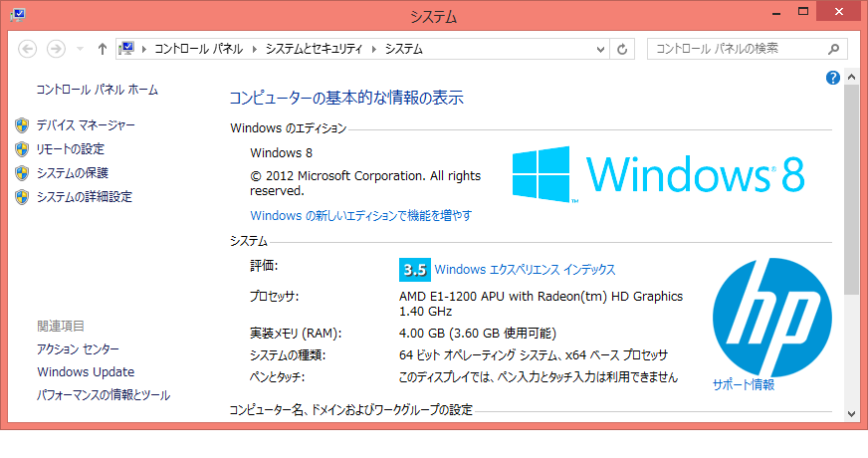Expand the arrow after コントロール パネル breadcrumb
Viewport: 868px width, 458px height.
[255, 49]
